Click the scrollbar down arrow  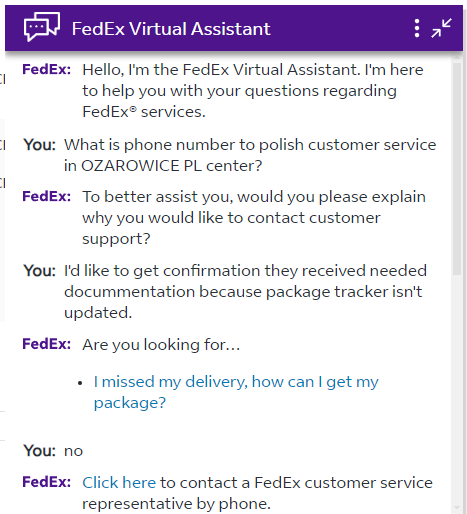tap(457, 508)
